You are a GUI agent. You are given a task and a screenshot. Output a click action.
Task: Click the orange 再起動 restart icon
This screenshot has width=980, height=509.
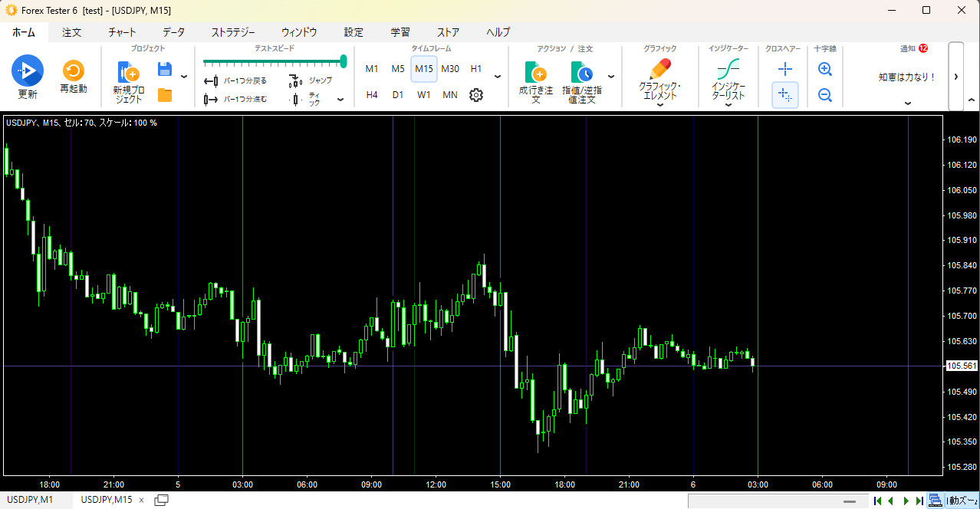(74, 71)
